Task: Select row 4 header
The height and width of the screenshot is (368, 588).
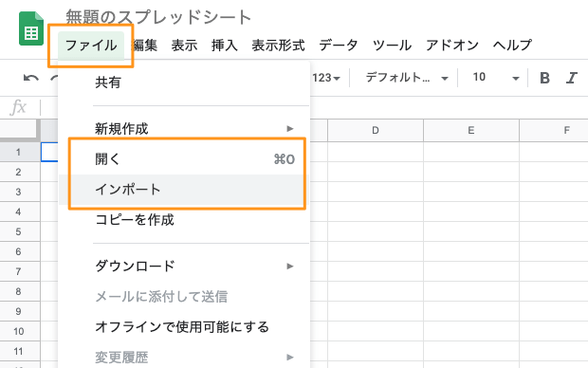Action: tap(20, 212)
